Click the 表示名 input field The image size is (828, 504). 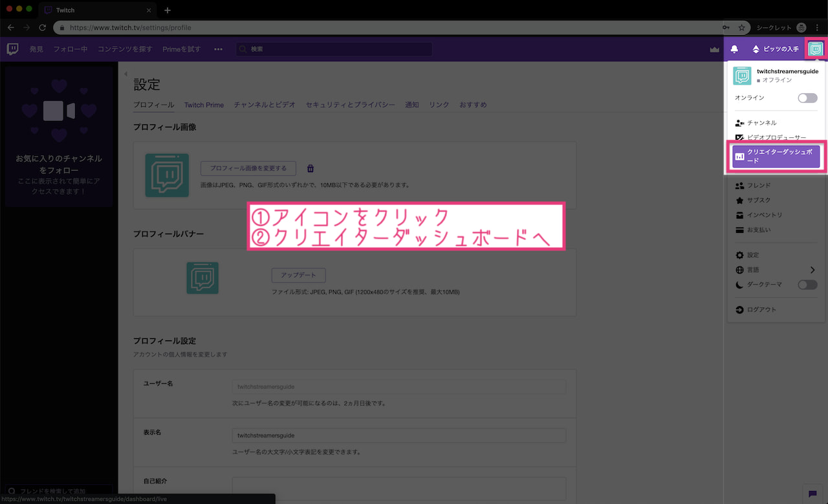(x=399, y=435)
